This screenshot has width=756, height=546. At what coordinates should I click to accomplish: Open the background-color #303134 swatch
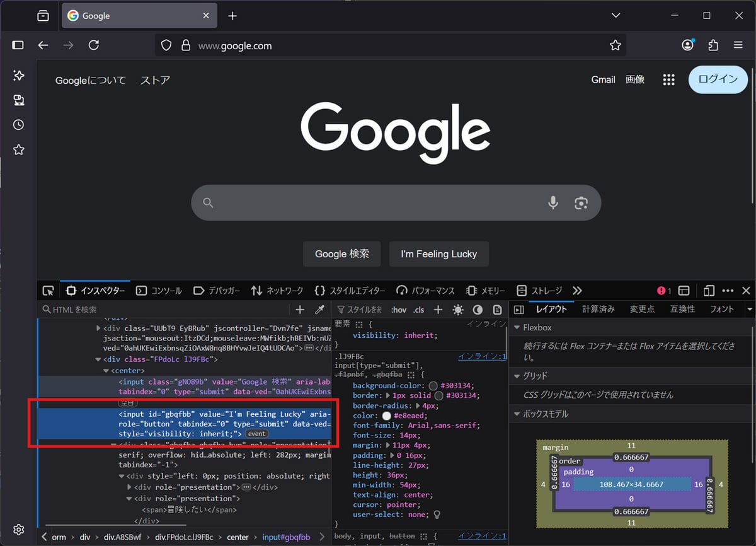click(x=433, y=386)
